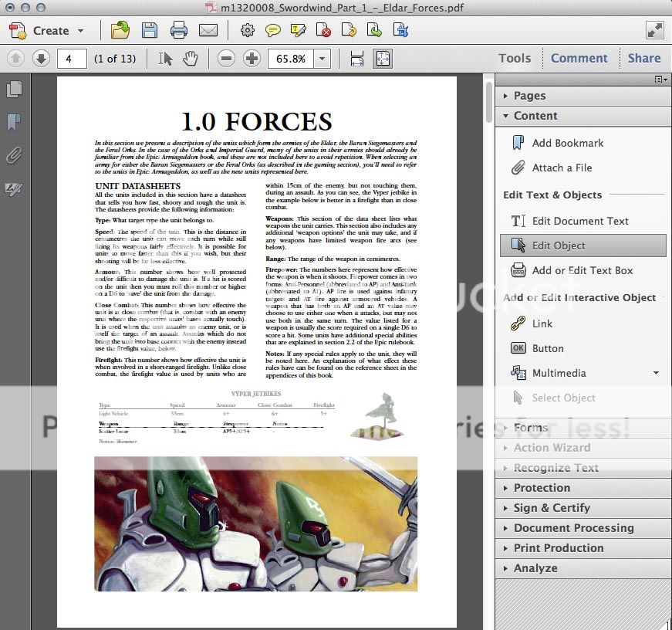
Task: Click the 'VYPER JETBIKES' table title
Action: tap(256, 394)
